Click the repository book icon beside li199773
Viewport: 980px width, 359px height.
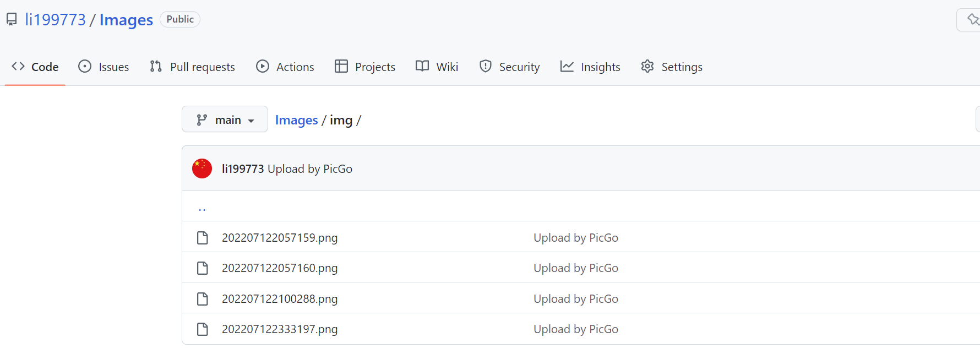point(12,19)
